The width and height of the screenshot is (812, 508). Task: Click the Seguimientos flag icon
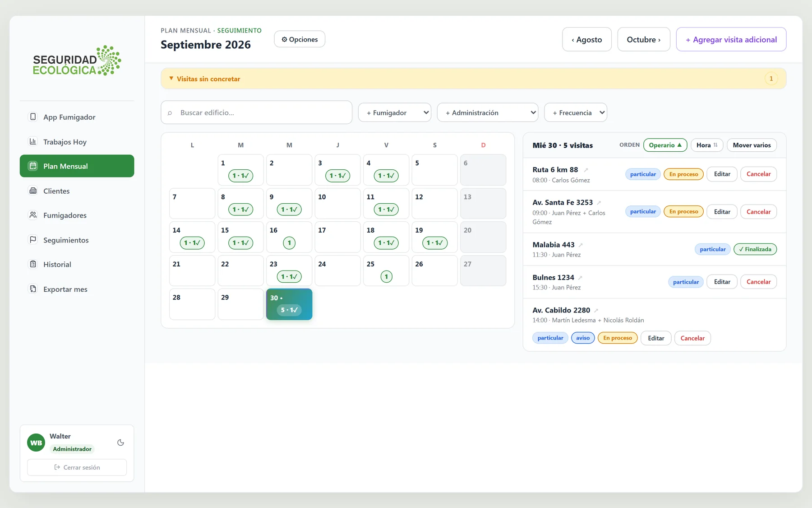[x=33, y=240]
